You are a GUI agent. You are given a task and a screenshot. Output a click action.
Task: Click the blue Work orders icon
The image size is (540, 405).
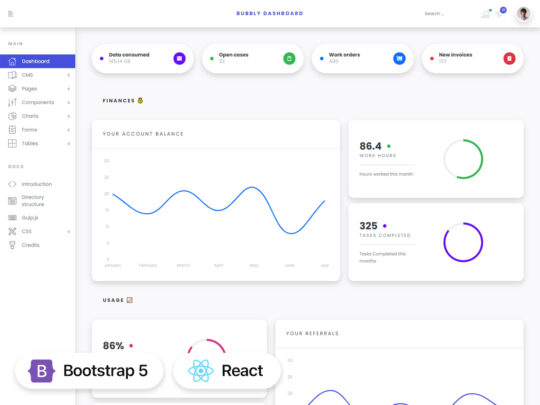tap(399, 59)
